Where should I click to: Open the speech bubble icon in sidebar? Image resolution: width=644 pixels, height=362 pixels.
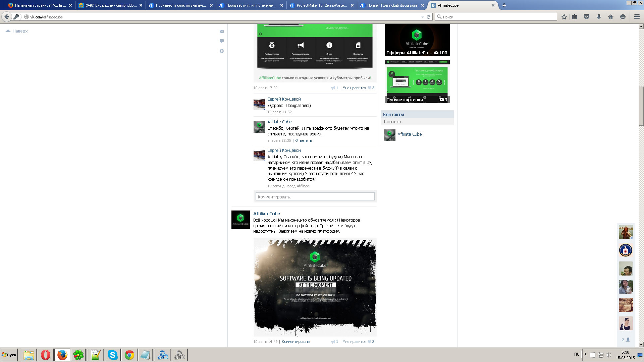point(222,41)
